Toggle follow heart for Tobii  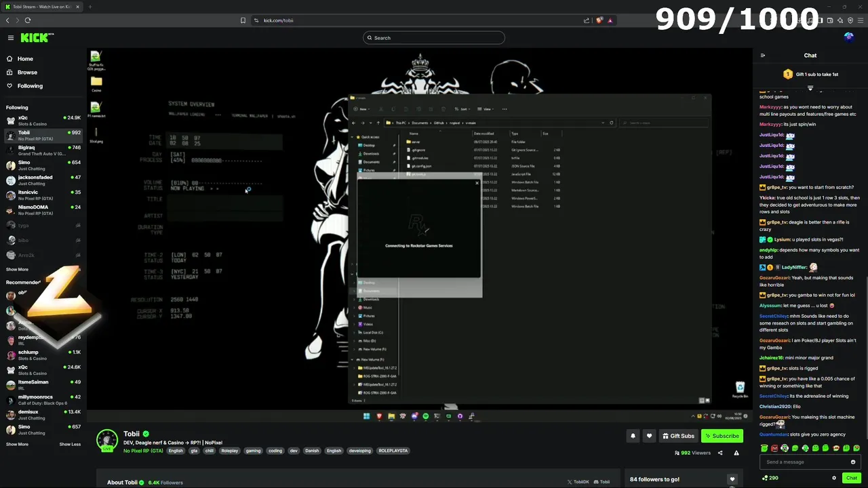pyautogui.click(x=649, y=436)
